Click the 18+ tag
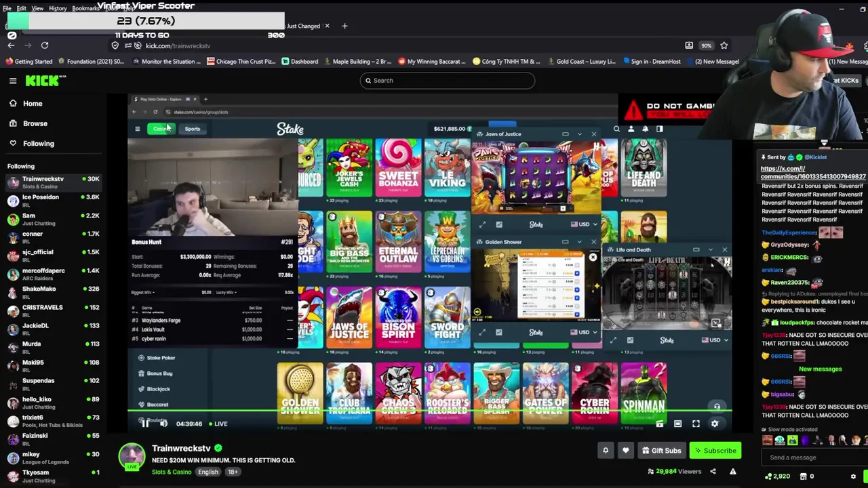 (233, 472)
